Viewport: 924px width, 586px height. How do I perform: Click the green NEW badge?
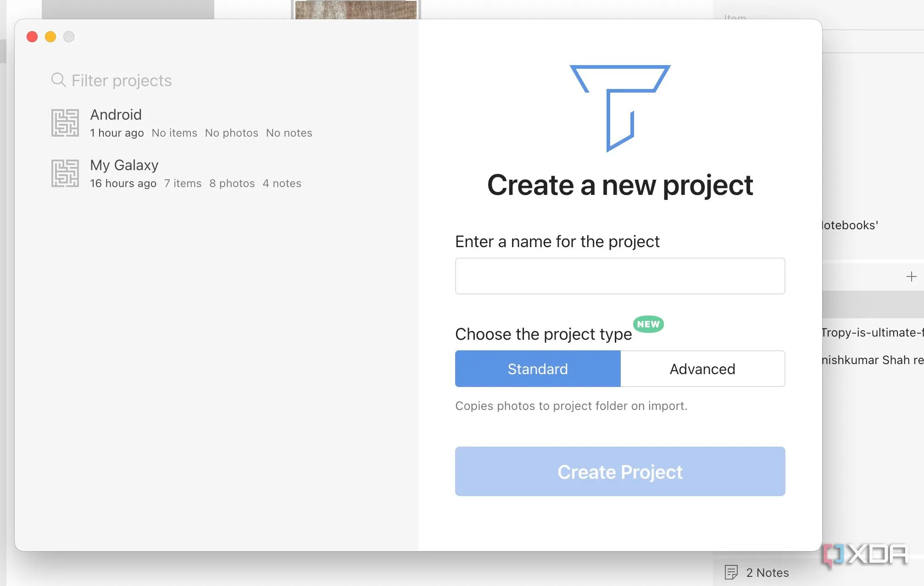click(x=648, y=324)
